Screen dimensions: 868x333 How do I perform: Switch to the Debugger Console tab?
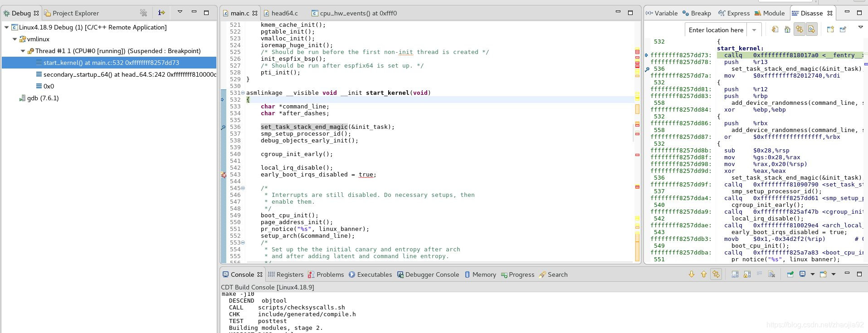pos(428,274)
